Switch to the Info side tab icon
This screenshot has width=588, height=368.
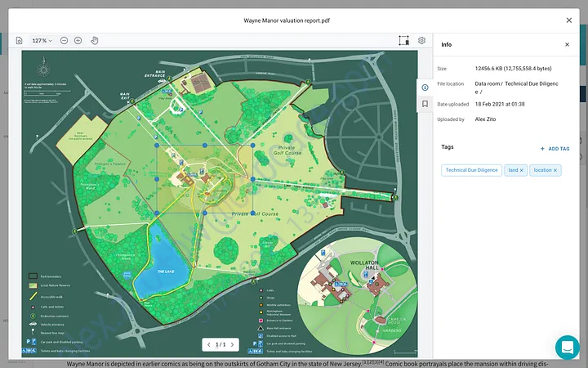[x=425, y=88]
